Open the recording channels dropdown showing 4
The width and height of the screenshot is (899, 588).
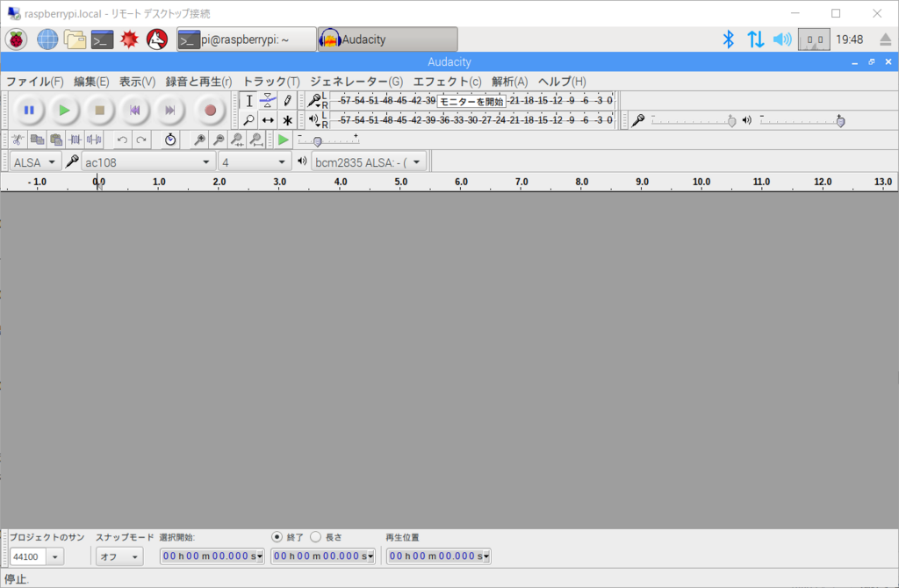[x=255, y=162]
